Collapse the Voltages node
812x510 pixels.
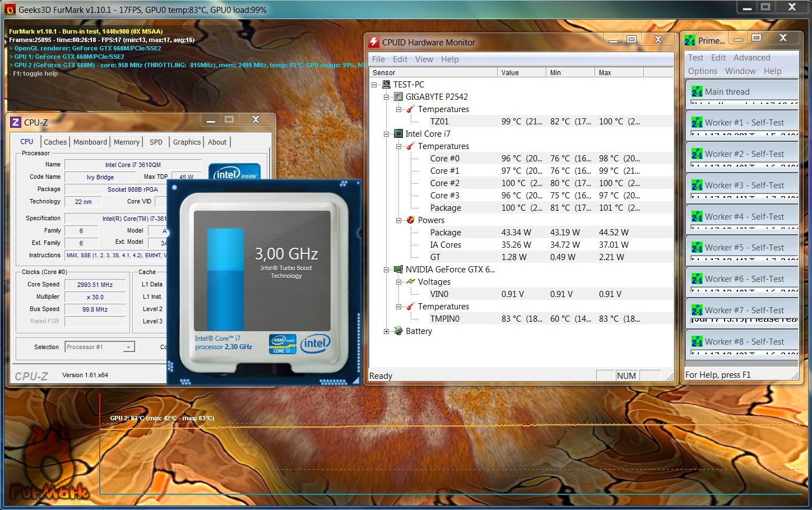tap(398, 282)
